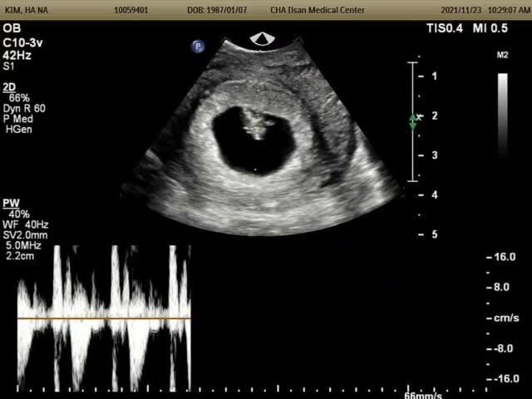The image size is (532, 399).
Task: Click the HGen harmonic setting
Action: pos(19,130)
